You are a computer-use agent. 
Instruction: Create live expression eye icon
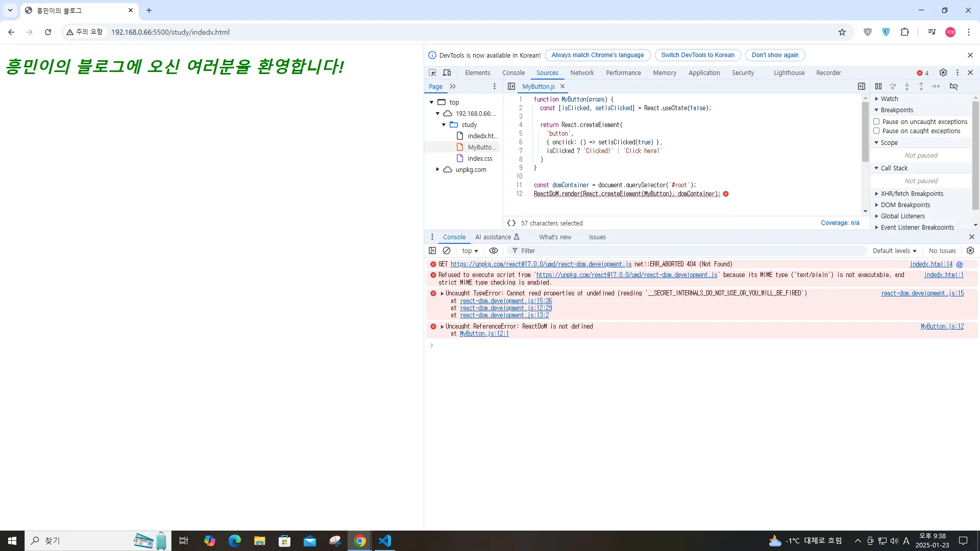pos(494,251)
